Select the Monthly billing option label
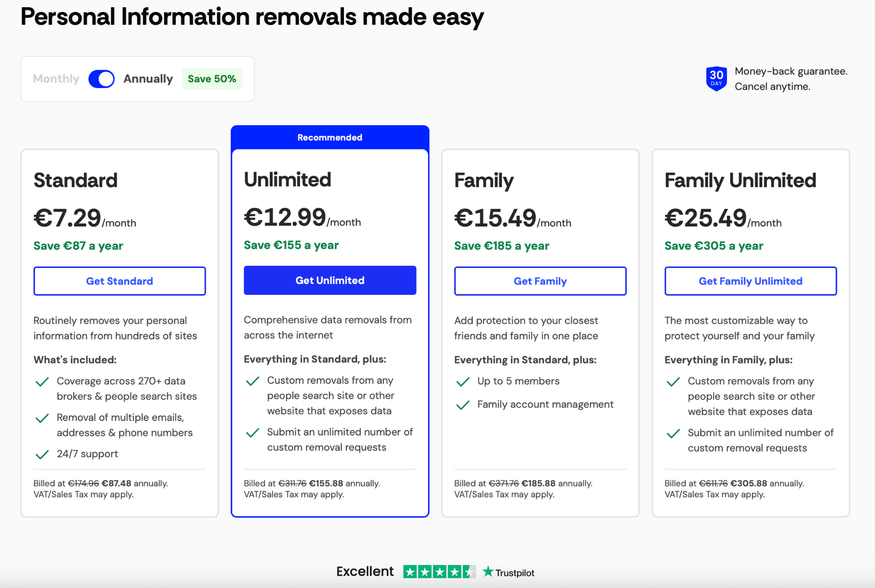The width and height of the screenshot is (875, 588). tap(56, 79)
